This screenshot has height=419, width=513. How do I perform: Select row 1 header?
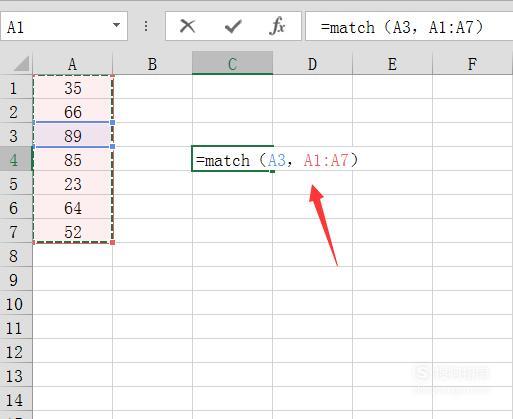16,88
